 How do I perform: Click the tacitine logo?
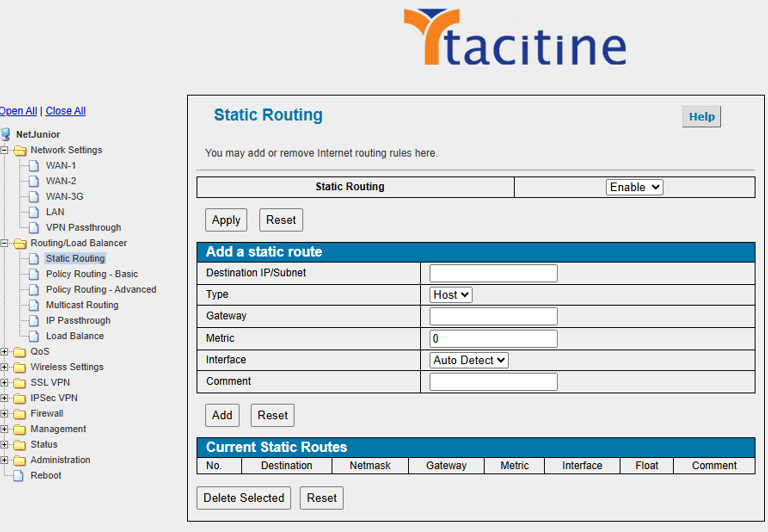point(515,37)
